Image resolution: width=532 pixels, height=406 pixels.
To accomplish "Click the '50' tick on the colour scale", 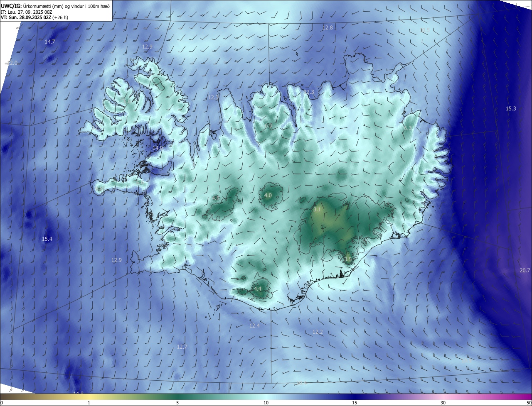I will tap(529, 403).
